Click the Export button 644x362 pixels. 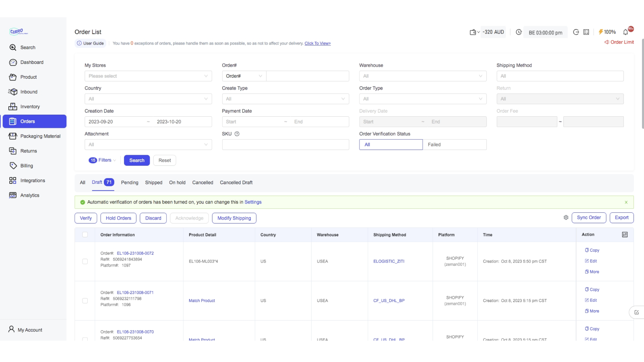tap(622, 218)
